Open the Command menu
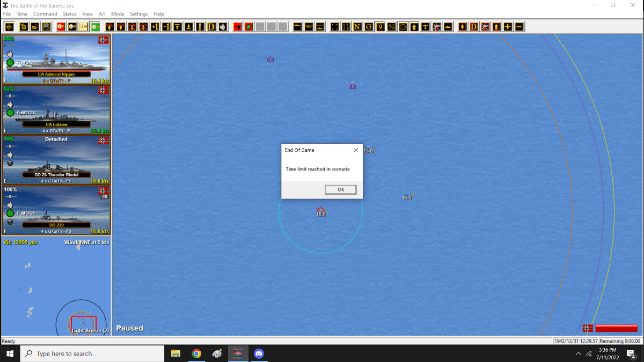 pyautogui.click(x=45, y=14)
